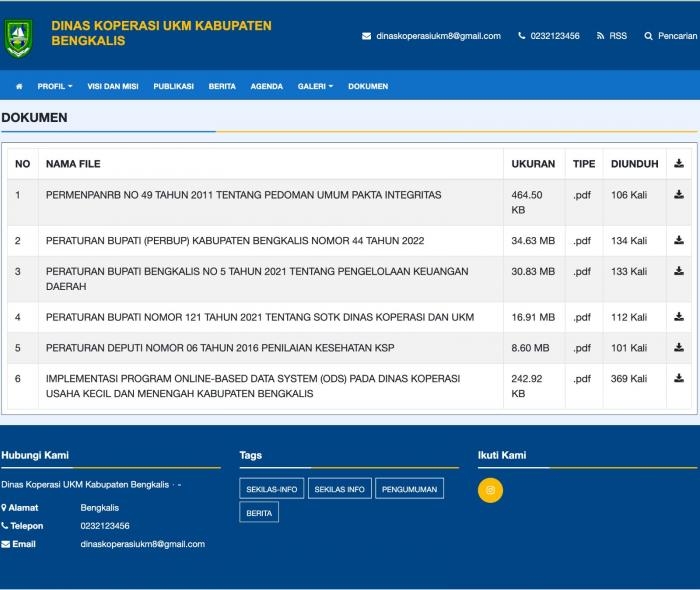Image resolution: width=700 pixels, height=590 pixels.
Task: Click the Ikuti Kami footer heading
Action: coord(502,455)
